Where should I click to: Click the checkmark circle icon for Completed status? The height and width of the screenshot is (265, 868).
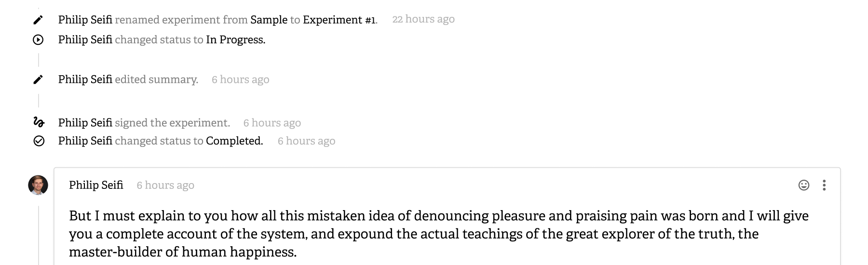[39, 141]
